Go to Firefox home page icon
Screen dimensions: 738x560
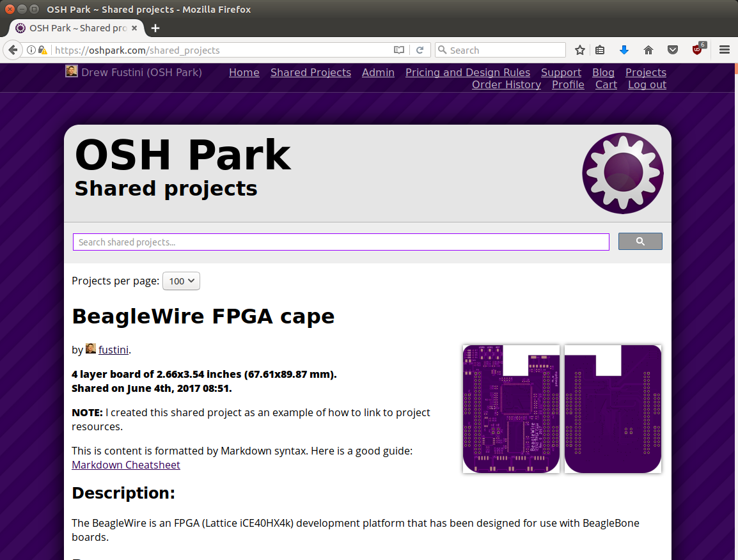click(x=648, y=50)
